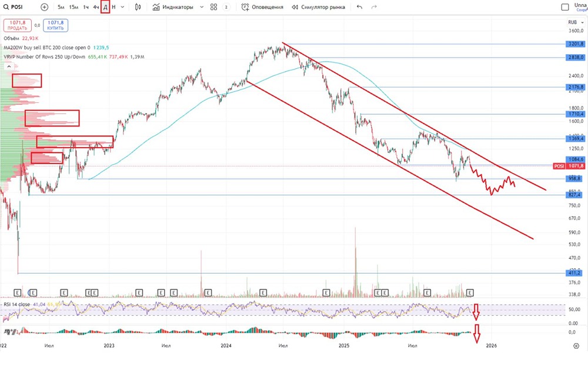Viewport: 588px width, 380px height.
Task: Click the red POSI 1071,8 last price label
Action: click(x=569, y=166)
